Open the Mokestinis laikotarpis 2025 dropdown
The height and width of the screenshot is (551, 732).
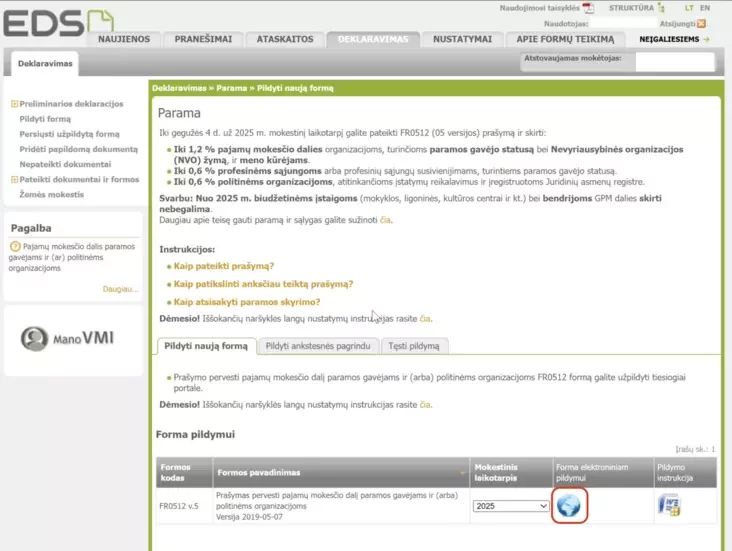511,506
